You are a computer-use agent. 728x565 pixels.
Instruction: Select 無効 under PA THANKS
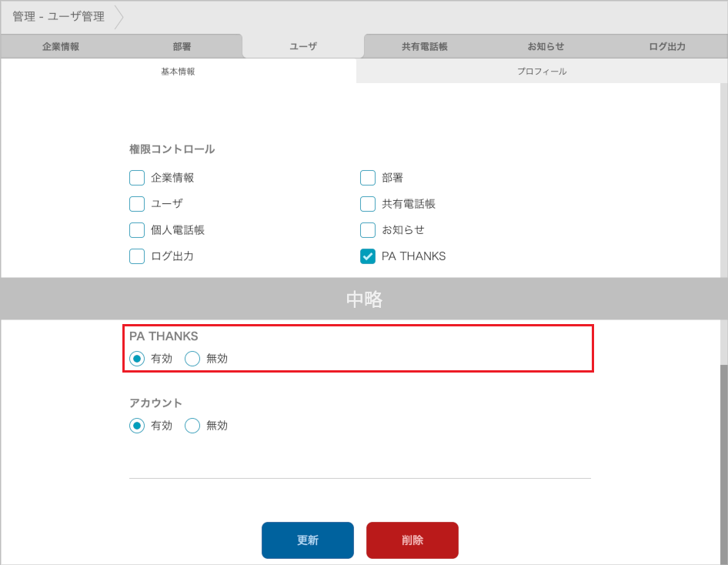click(192, 359)
